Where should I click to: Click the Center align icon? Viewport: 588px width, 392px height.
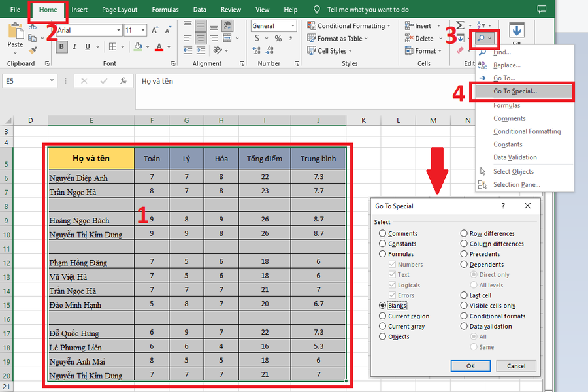coord(201,38)
